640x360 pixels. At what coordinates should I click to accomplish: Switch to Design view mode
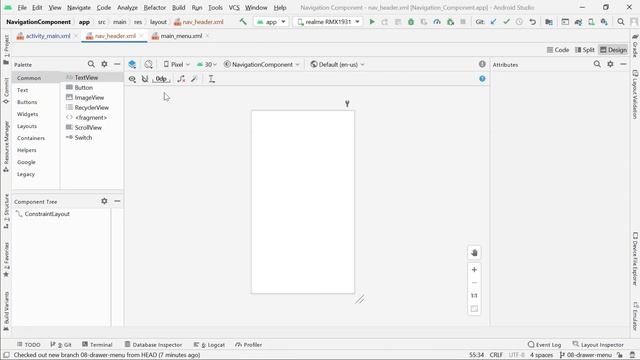click(x=613, y=50)
